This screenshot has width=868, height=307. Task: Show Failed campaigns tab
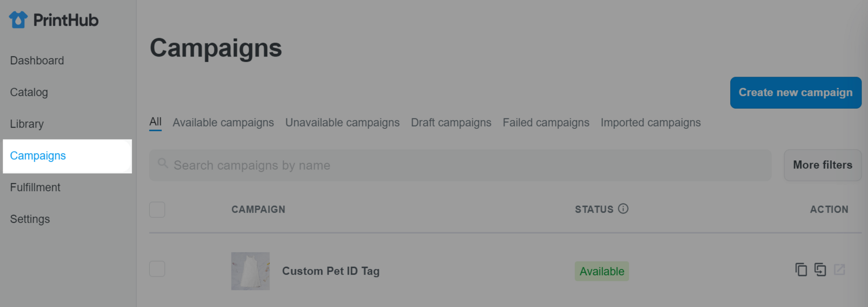[x=546, y=123]
